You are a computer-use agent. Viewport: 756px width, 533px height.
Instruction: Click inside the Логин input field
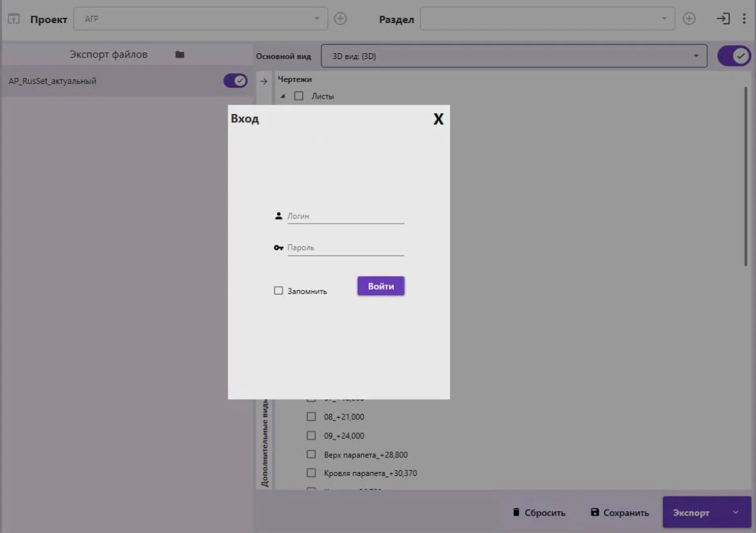(x=346, y=216)
